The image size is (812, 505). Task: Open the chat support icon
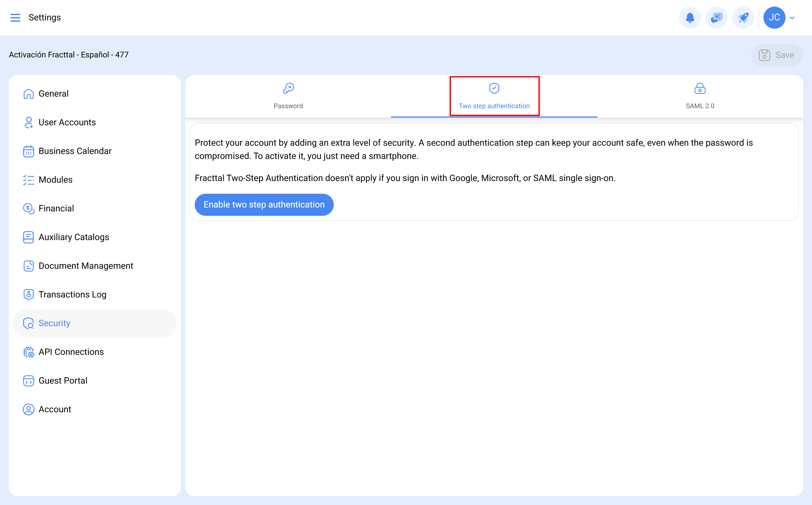click(x=716, y=17)
